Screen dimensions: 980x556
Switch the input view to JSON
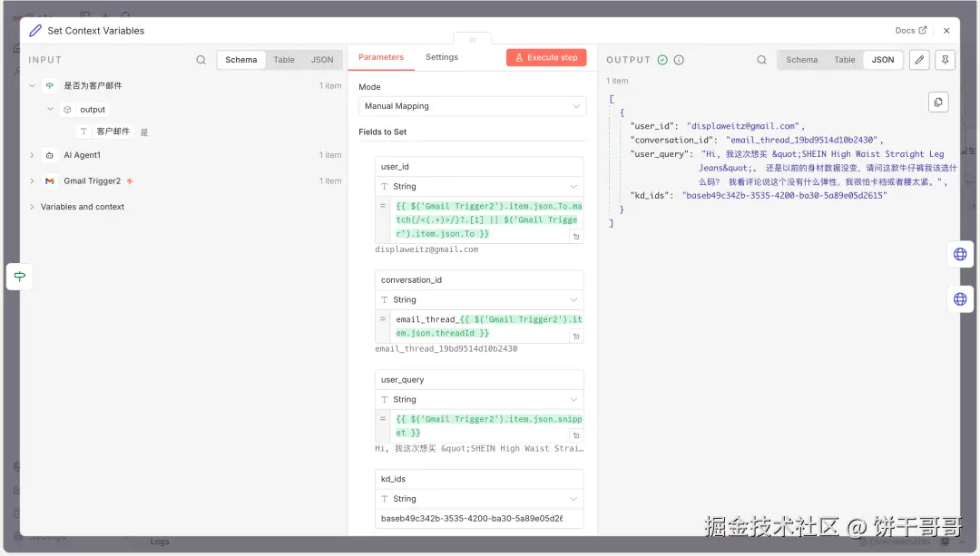tap(322, 60)
